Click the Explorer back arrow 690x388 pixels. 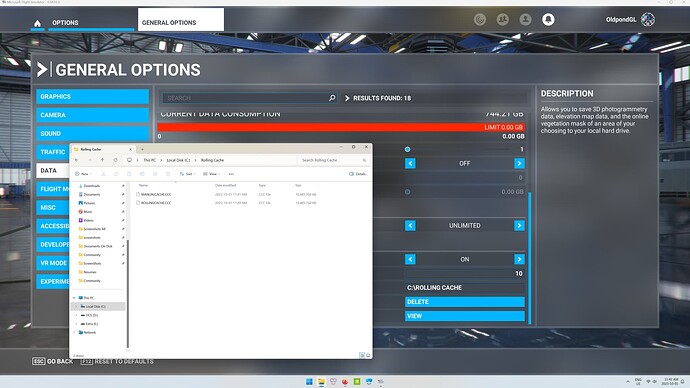pyautogui.click(x=77, y=160)
